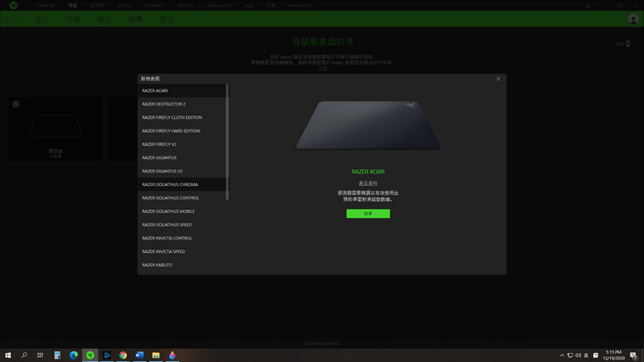644x362 pixels.
Task: Open Google Chrome from taskbar
Action: tap(123, 355)
